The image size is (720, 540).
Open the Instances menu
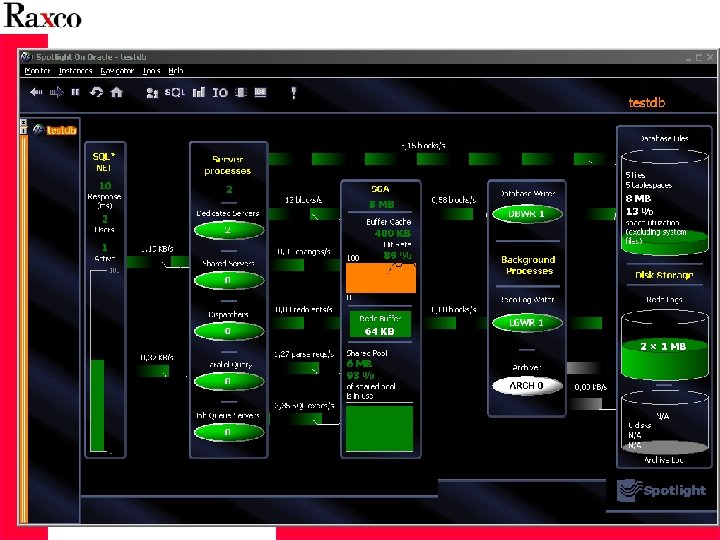click(x=76, y=71)
